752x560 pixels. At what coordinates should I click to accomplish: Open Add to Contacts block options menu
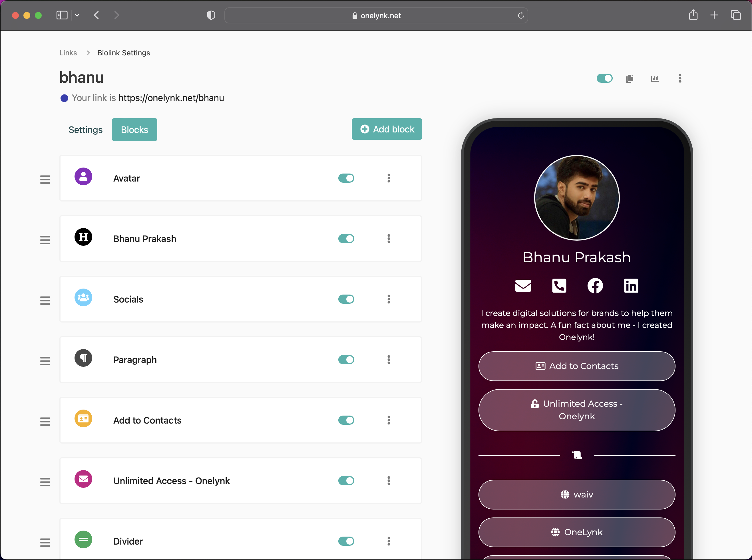coord(389,420)
